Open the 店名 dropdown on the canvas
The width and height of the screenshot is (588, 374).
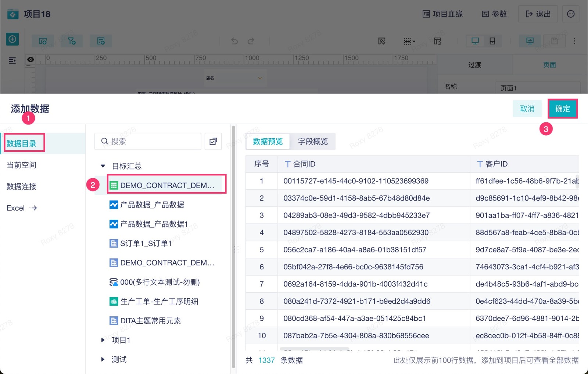[x=234, y=78]
